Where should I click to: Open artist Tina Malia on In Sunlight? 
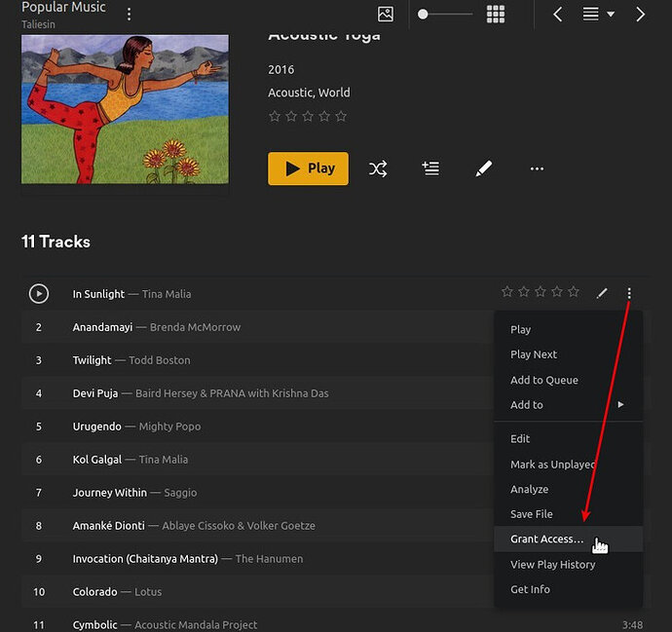(167, 294)
